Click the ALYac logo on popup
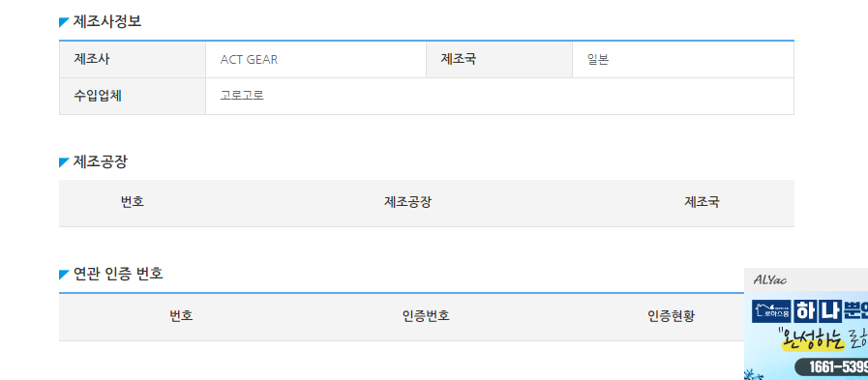 [770, 279]
